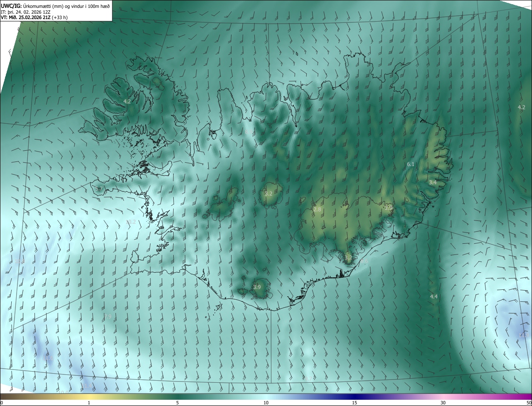Image resolution: width=532 pixels, height=406 pixels.
Task: Click the 4.4 value label
Action: (x=434, y=296)
